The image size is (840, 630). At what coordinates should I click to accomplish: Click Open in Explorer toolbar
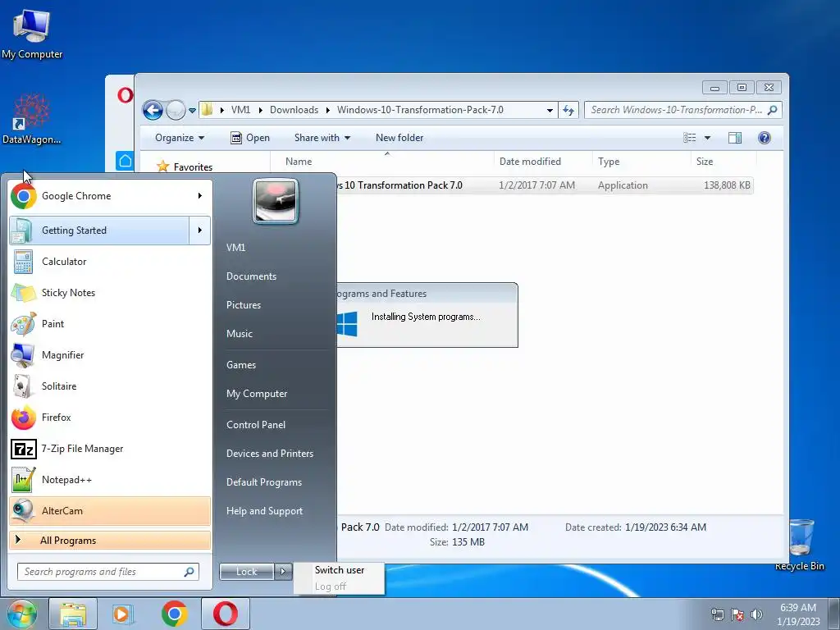[249, 138]
